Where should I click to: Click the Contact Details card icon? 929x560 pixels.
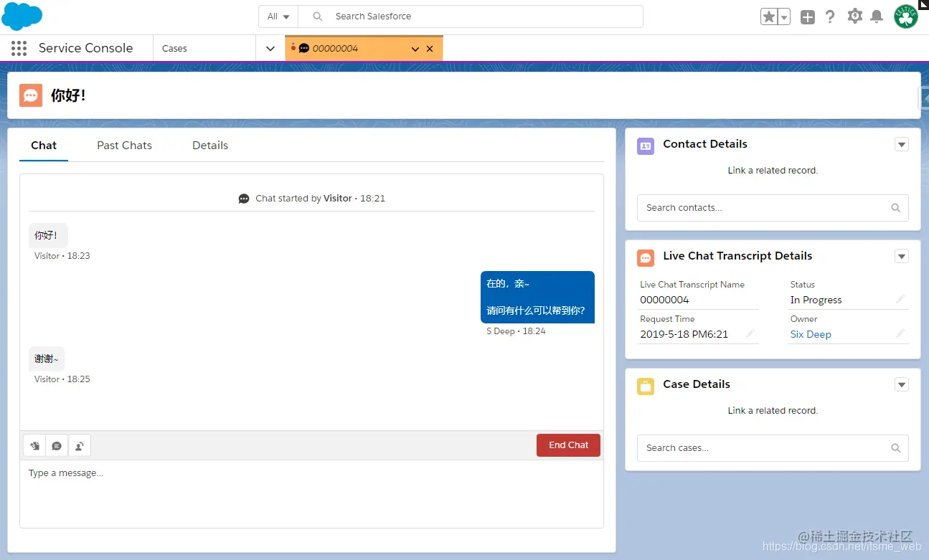646,146
